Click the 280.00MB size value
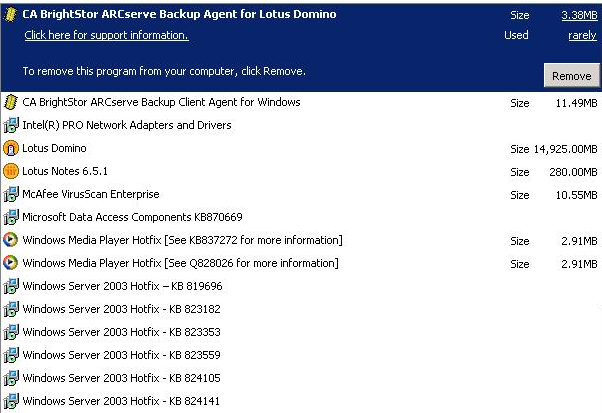 pyautogui.click(x=573, y=172)
